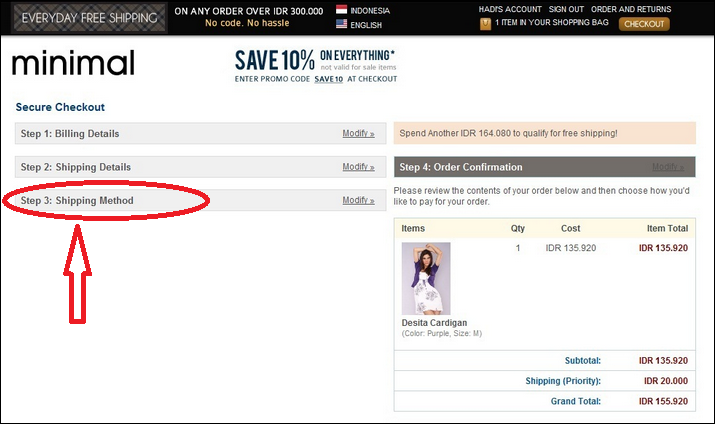Click the 'No code. No hassle' text
715x424 pixels.
(247, 23)
